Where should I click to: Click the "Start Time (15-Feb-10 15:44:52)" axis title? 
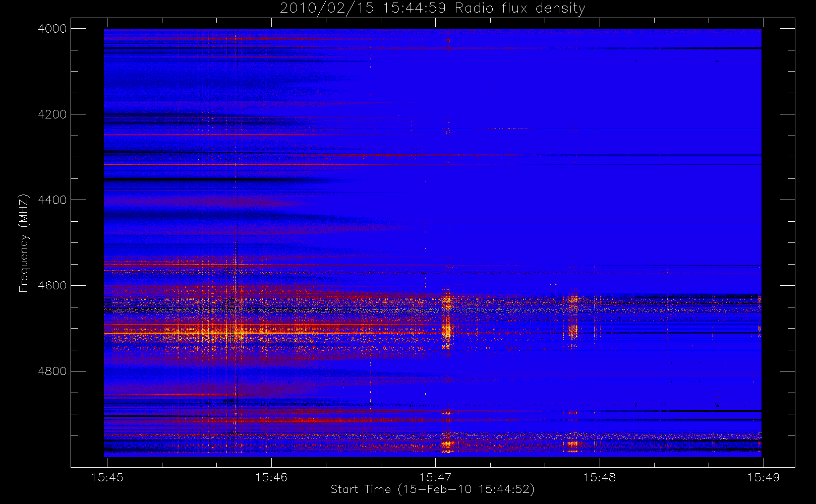click(432, 489)
